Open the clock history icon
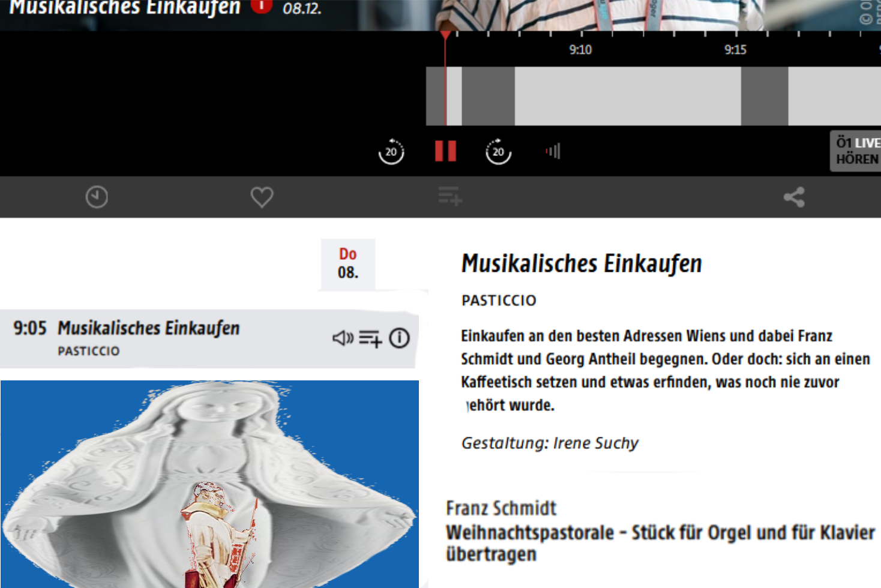The image size is (881, 588). coord(97,197)
